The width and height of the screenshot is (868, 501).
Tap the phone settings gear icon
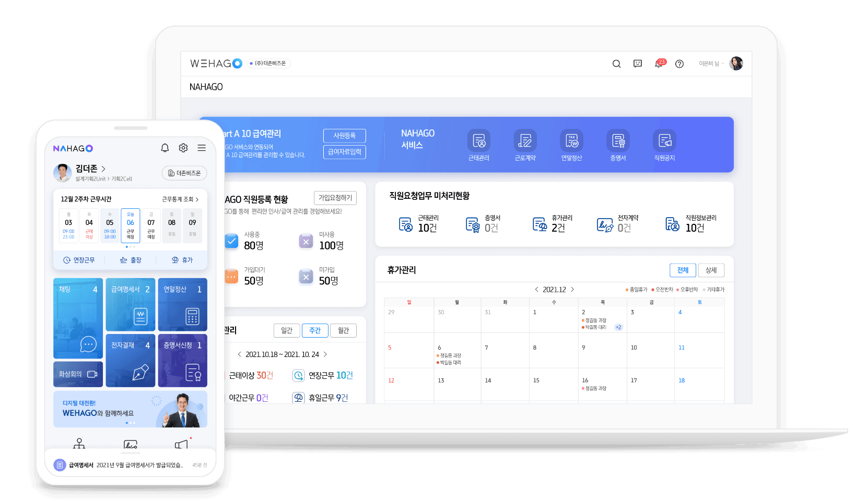(x=183, y=148)
